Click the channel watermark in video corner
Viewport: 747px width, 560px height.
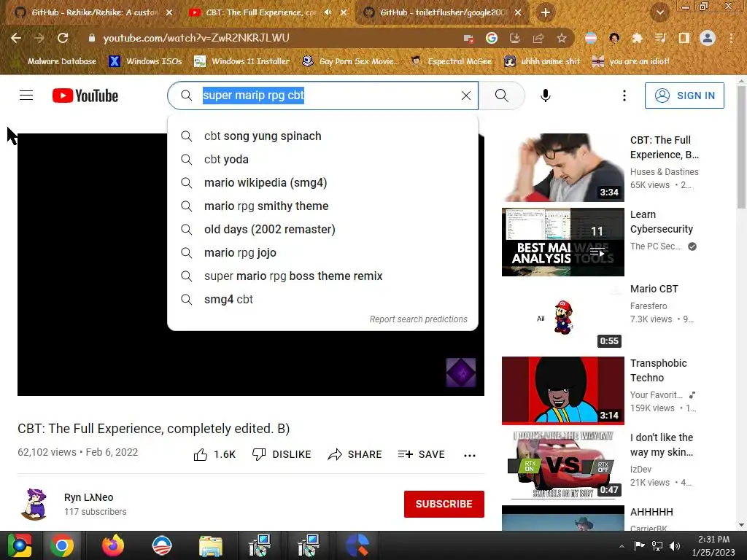click(461, 373)
